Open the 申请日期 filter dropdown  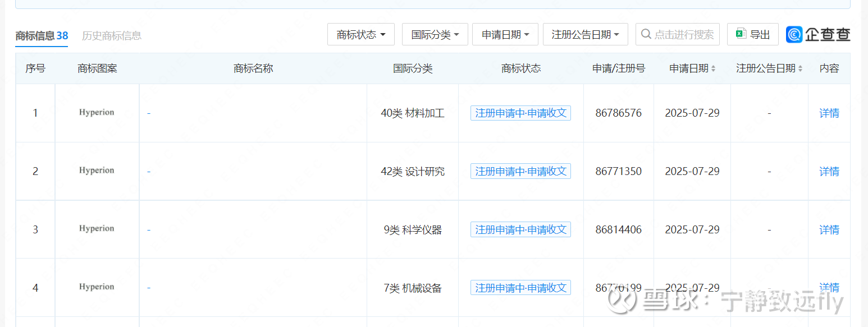pyautogui.click(x=505, y=34)
